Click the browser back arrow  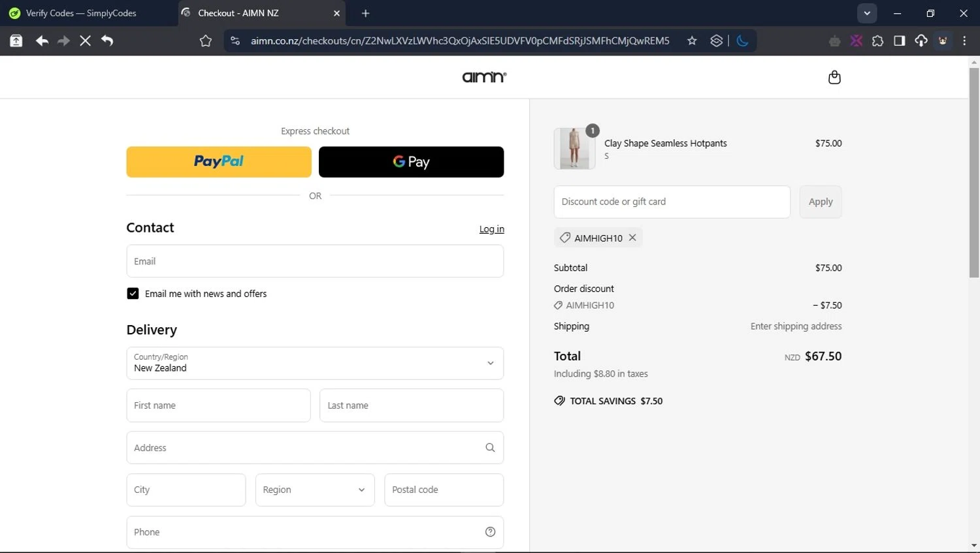(42, 40)
